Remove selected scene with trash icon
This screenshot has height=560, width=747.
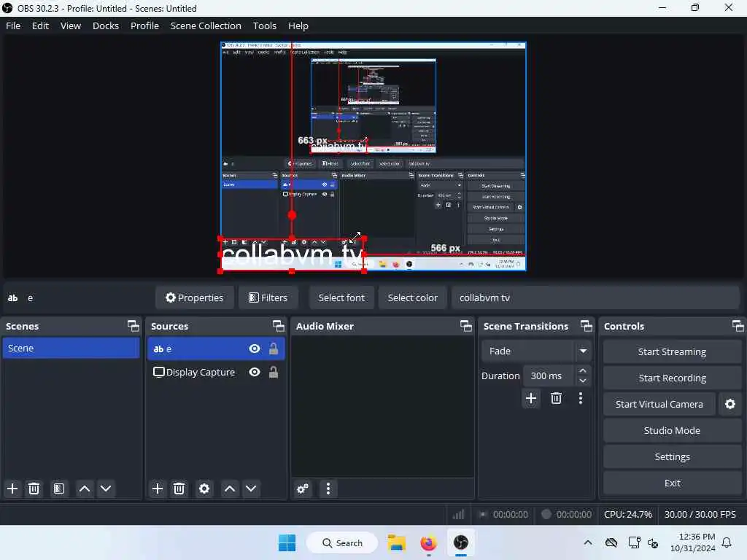(34, 488)
